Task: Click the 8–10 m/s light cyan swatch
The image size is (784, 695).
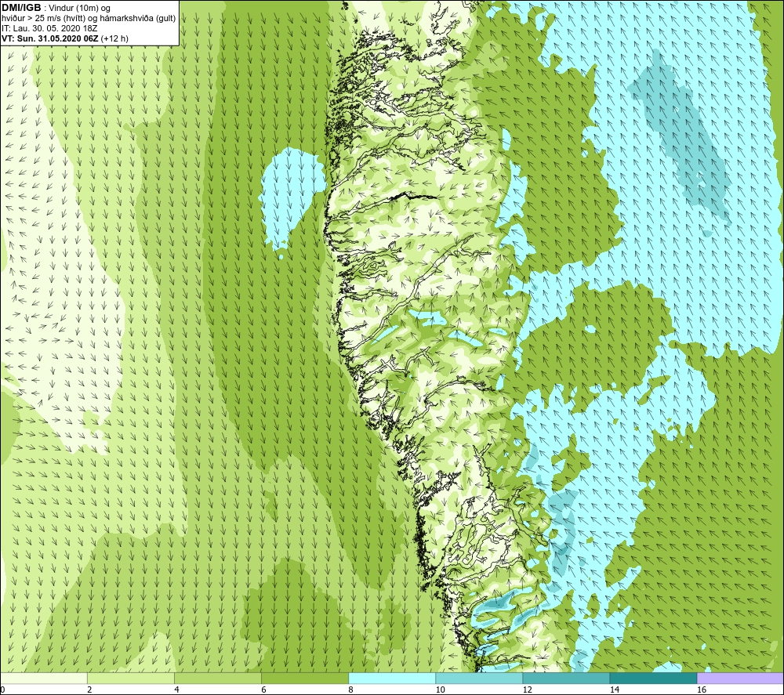Action: point(391,678)
